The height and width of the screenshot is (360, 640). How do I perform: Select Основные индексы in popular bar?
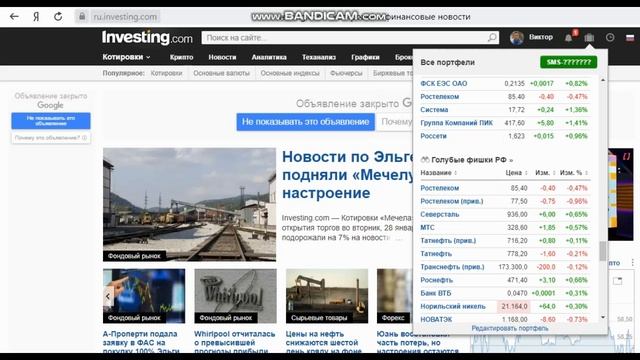coord(290,73)
